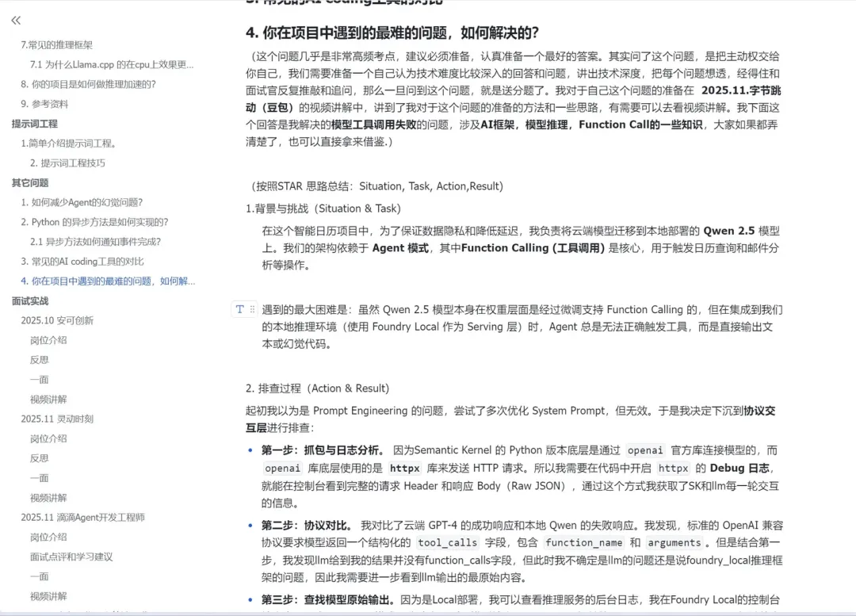Viewport: 856px width, 616px height.
Task: Click bullet 第三步：查找模型原始输出
Action: tap(520, 600)
